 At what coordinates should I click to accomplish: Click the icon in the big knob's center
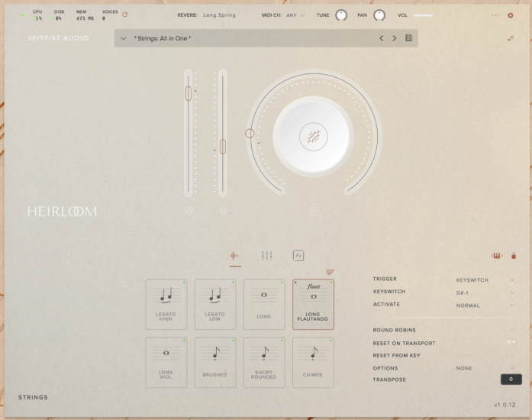pyautogui.click(x=314, y=137)
